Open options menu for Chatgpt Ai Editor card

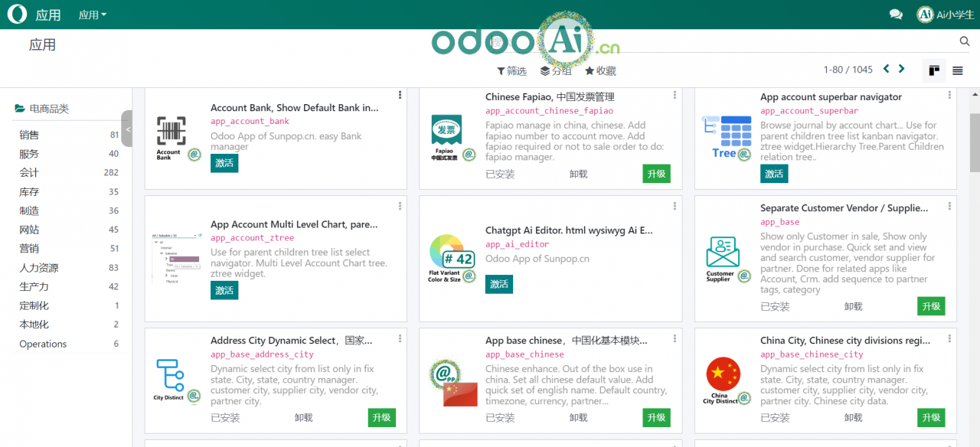click(675, 206)
